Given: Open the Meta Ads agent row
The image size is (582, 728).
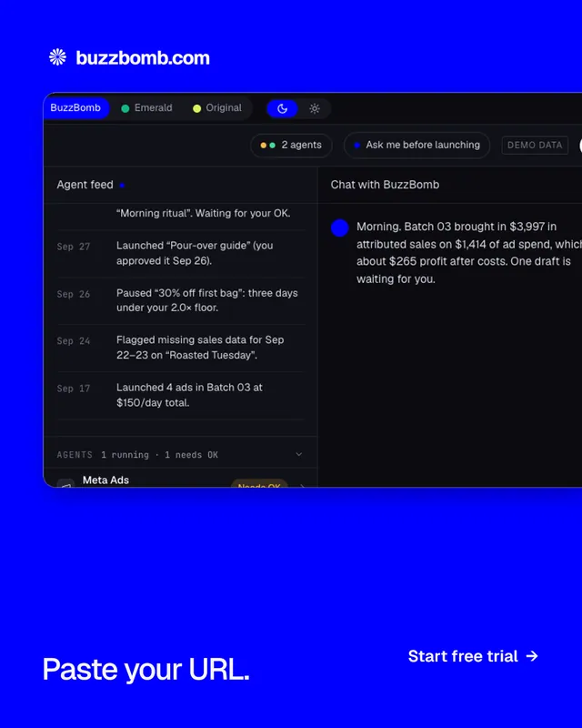Looking at the screenshot, I should click(x=181, y=479).
